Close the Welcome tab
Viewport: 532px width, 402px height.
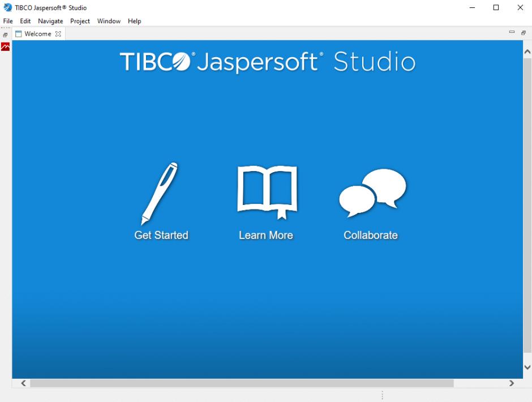[58, 34]
